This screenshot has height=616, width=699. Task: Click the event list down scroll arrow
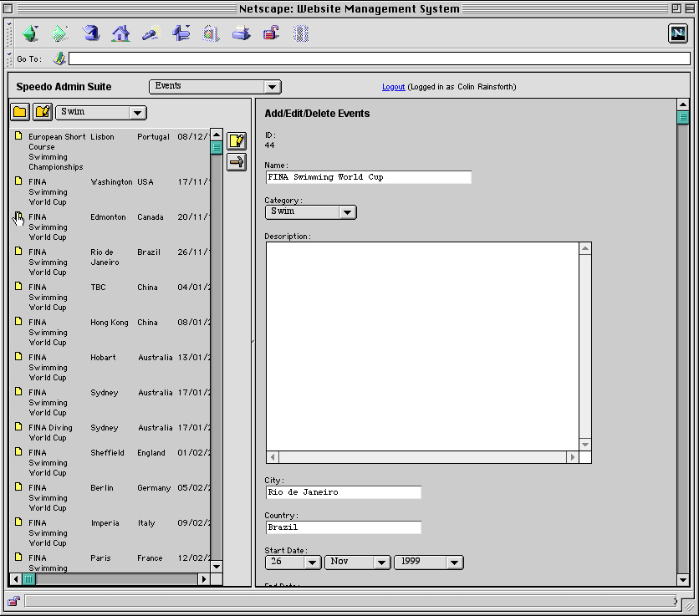[217, 566]
